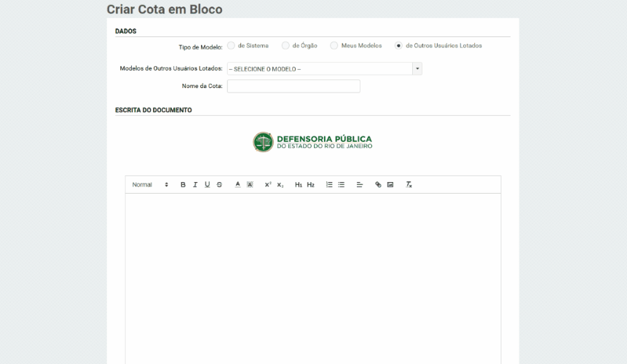Select the 'de Sistema' model type
The width and height of the screenshot is (627, 364).
[232, 46]
